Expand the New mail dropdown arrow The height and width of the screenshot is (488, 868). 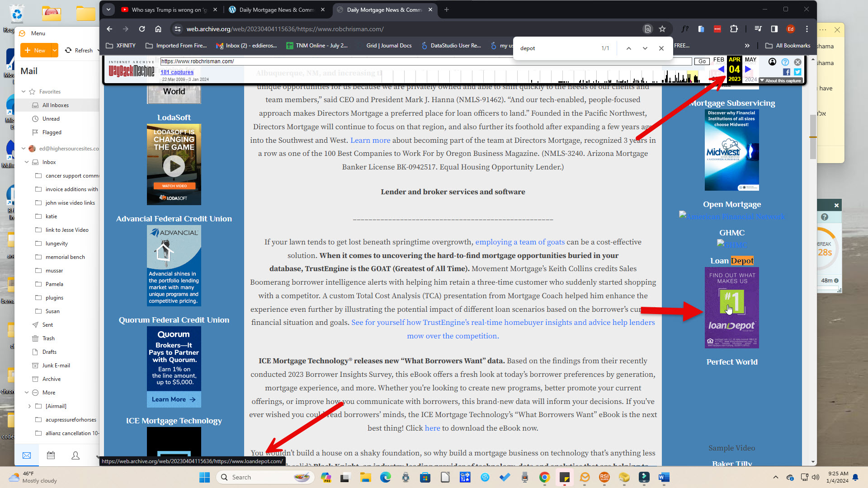click(54, 50)
